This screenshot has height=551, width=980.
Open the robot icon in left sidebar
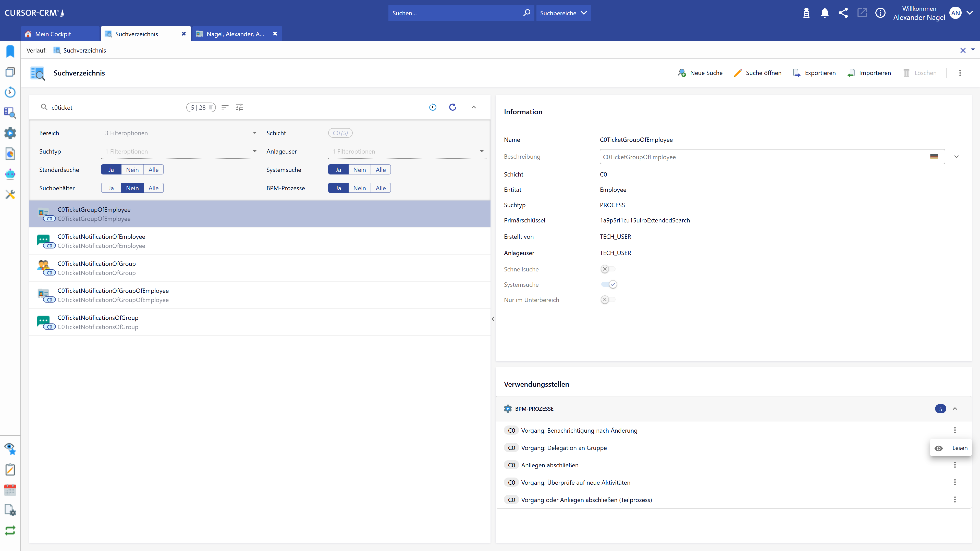point(10,174)
